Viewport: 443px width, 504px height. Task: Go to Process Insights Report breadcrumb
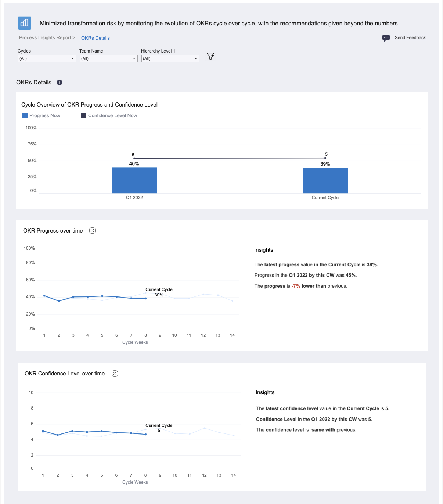tap(45, 38)
